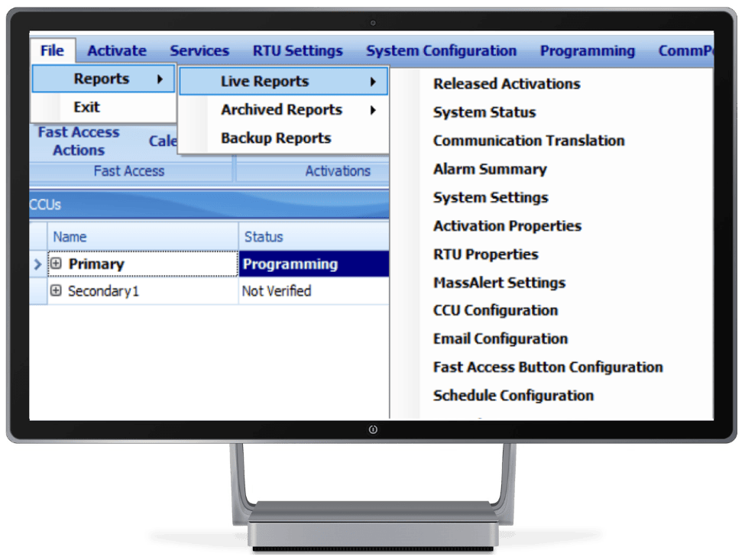The image size is (745, 560).
Task: Expand the Primary CCU tree node
Action: pyautogui.click(x=57, y=264)
